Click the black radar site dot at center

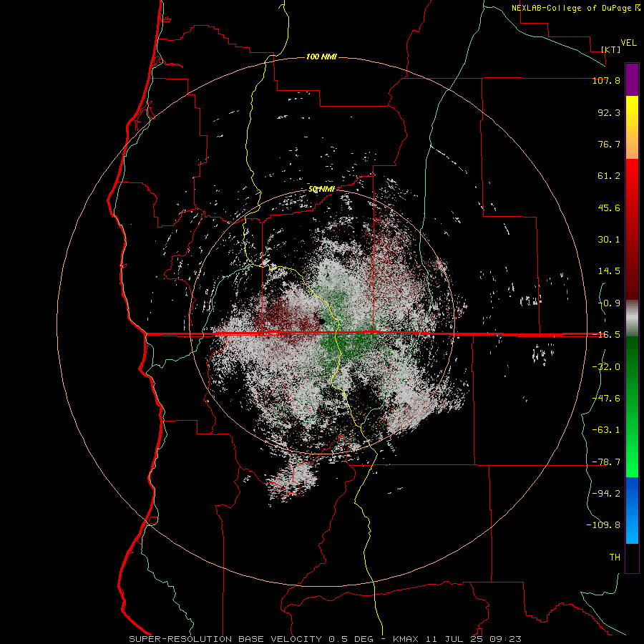tap(321, 321)
